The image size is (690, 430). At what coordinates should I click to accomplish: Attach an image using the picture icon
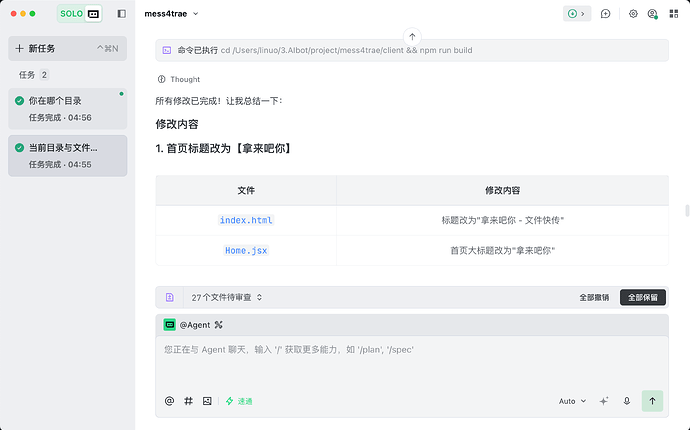click(x=207, y=401)
